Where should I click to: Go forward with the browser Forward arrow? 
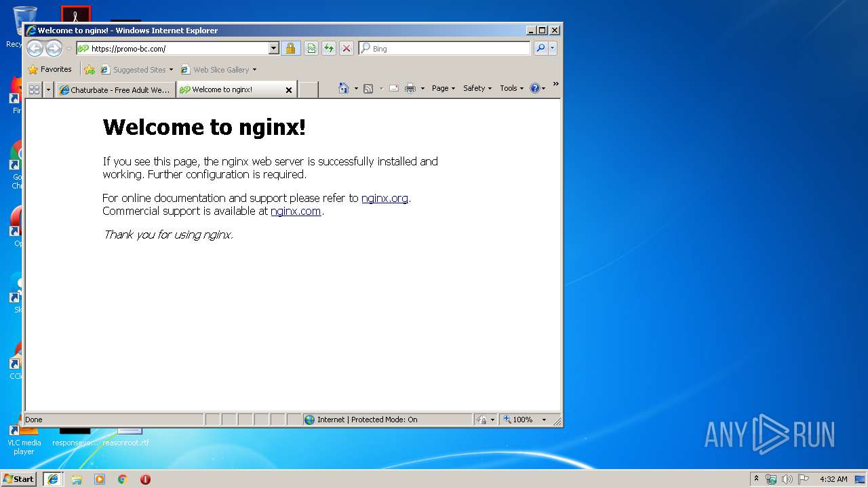[x=54, y=48]
